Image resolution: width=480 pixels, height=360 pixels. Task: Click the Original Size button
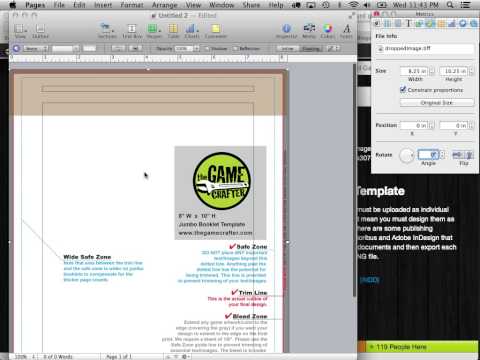tap(437, 103)
